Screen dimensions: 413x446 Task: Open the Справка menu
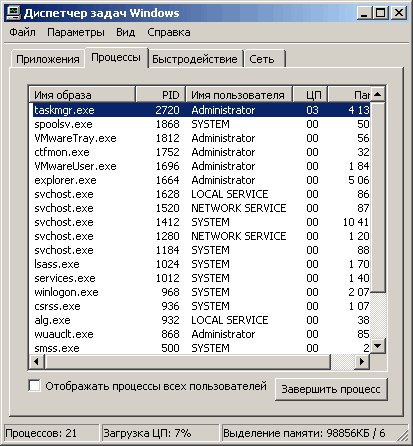point(169,32)
